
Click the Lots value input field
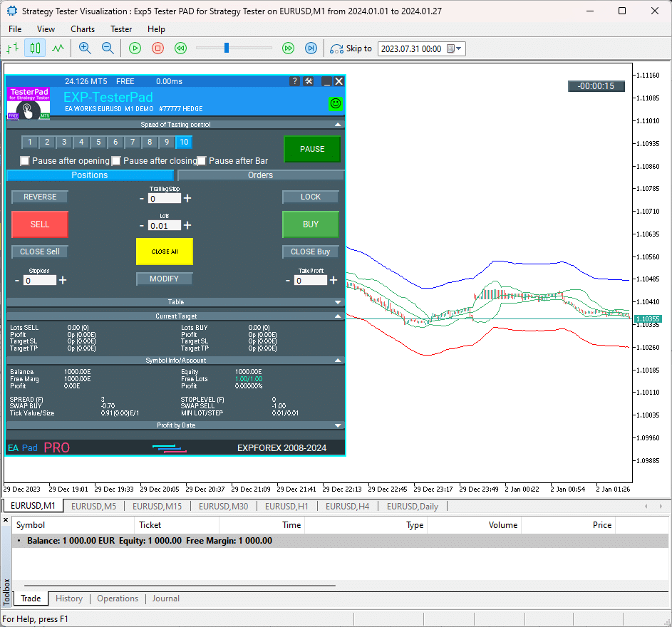(x=165, y=226)
